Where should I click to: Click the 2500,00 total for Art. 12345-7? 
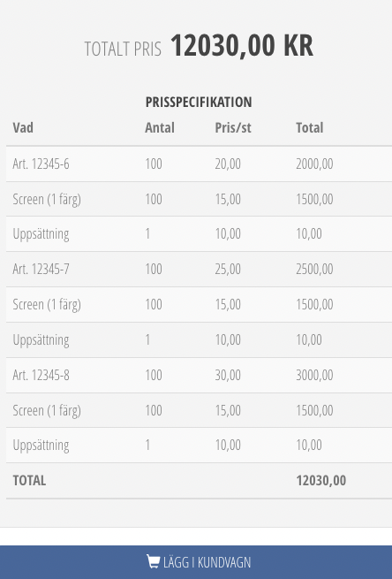[314, 269]
